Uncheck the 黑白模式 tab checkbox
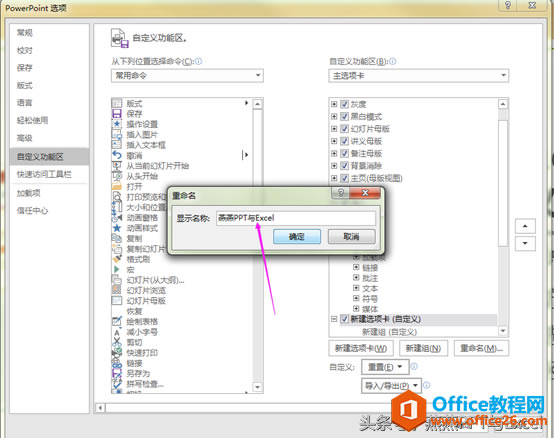Image resolution: width=554 pixels, height=438 pixels. [344, 117]
